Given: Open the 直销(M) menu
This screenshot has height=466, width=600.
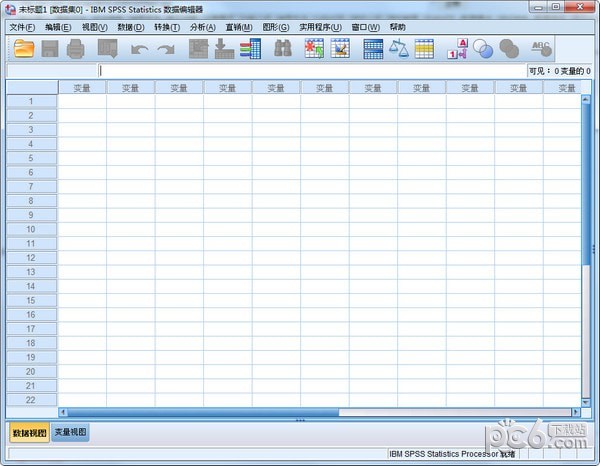Looking at the screenshot, I should 239,27.
